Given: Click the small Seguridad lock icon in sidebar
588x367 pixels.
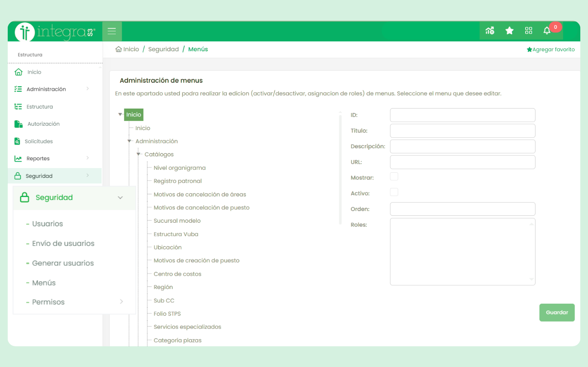Looking at the screenshot, I should [18, 176].
